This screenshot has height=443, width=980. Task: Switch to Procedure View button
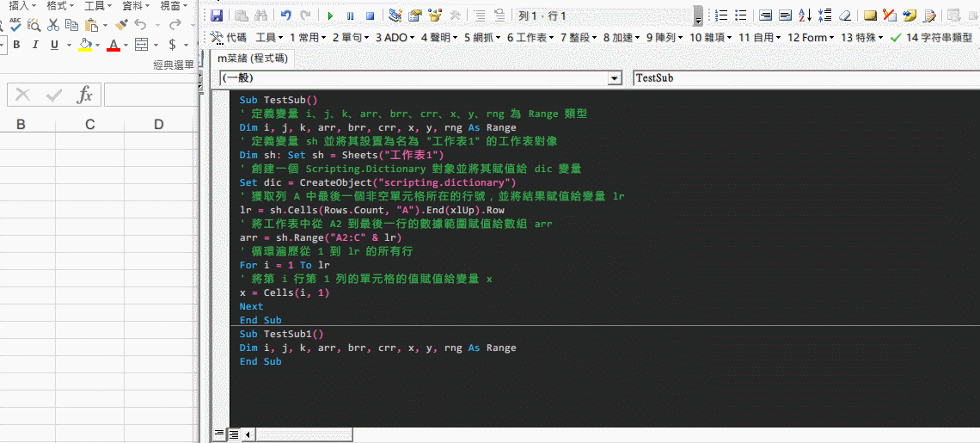click(x=218, y=434)
